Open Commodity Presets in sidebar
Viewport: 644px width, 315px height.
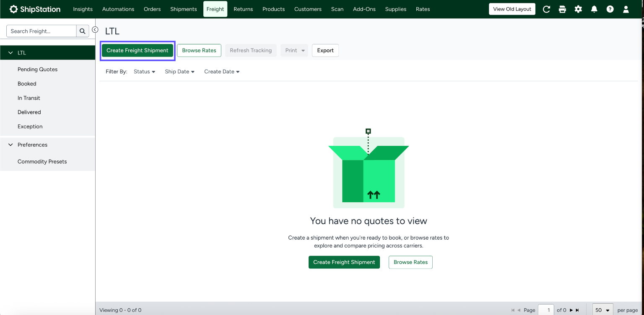point(42,162)
